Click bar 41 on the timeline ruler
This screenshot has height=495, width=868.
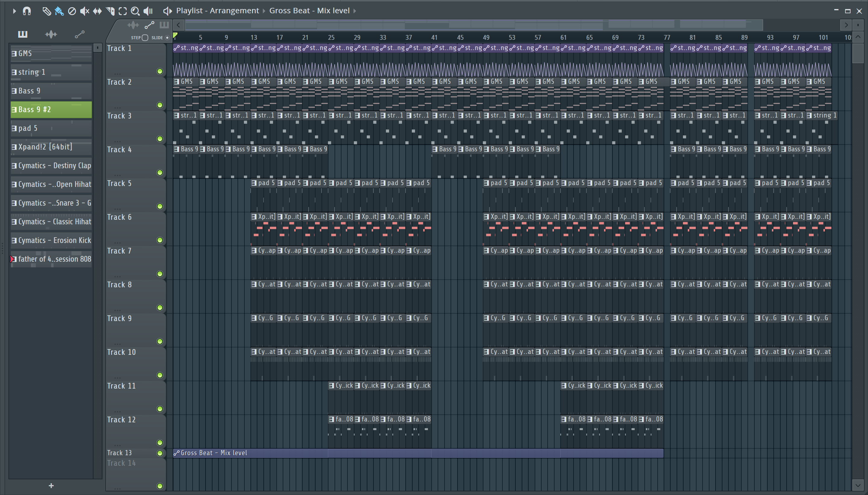coord(434,37)
